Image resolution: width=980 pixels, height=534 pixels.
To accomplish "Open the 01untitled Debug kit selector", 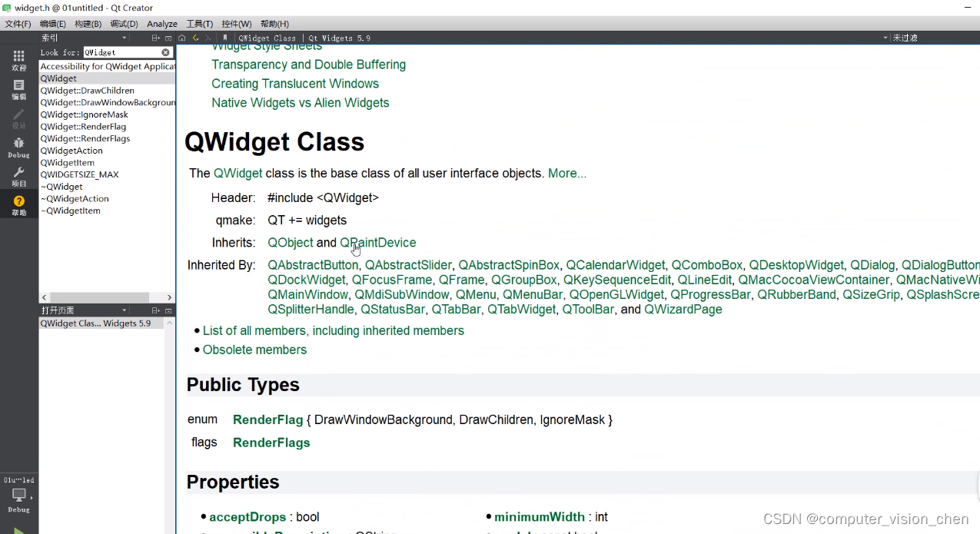I will click(x=18, y=494).
